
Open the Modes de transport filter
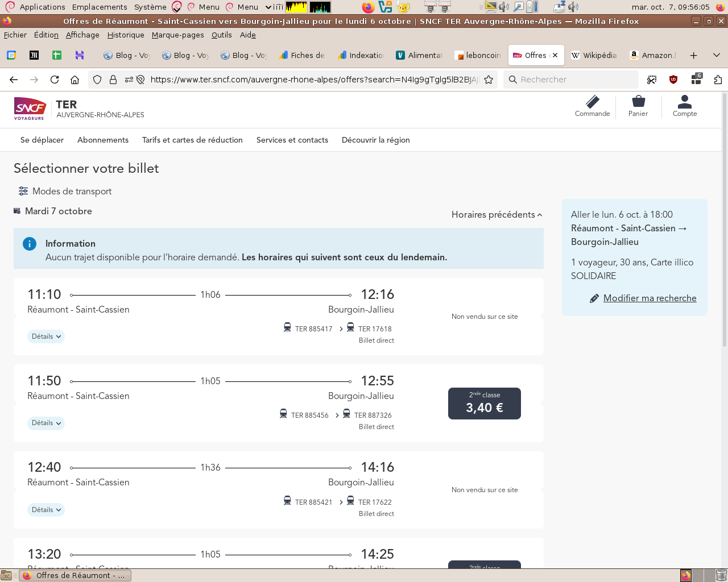pos(65,192)
